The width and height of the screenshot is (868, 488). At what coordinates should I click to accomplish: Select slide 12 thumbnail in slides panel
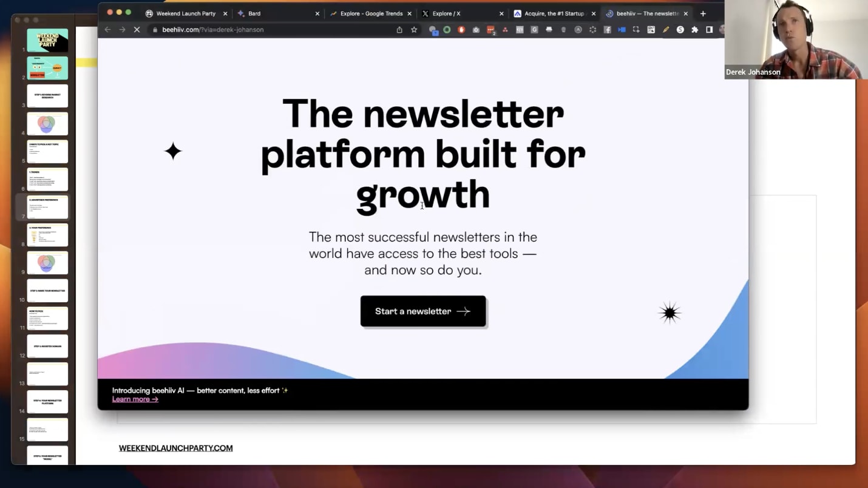pos(47,347)
